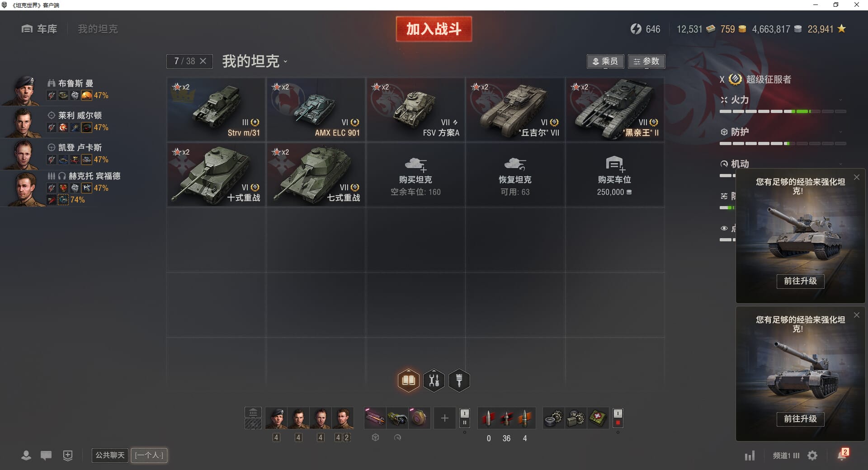Viewport: 868px width, 470px height.
Task: Select the 公共聊天 chat tab
Action: (110, 455)
